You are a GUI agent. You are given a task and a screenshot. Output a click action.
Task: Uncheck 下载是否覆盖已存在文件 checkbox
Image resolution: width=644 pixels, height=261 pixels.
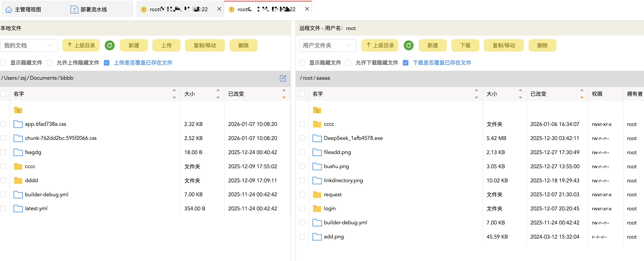click(x=406, y=63)
